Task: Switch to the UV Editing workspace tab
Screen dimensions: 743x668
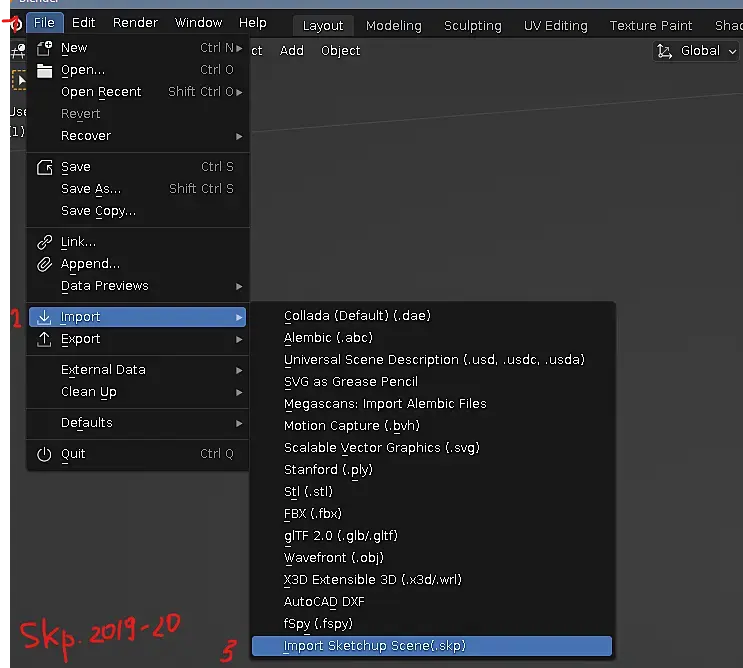Action: (555, 26)
